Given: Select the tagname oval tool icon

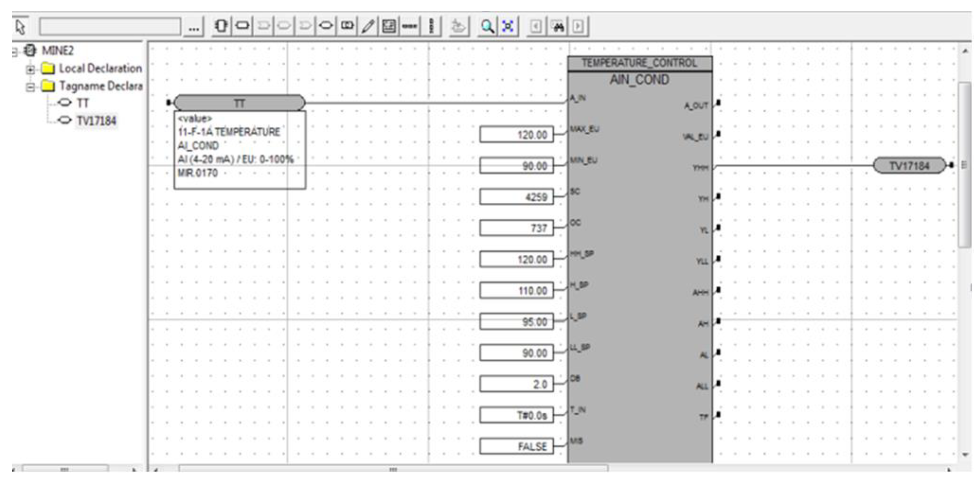Looking at the screenshot, I should tap(326, 26).
